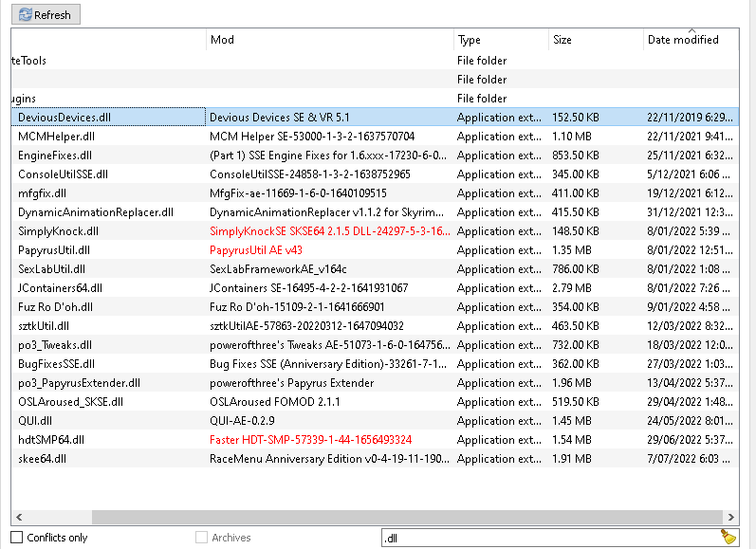Select the SimplyKnock.dll file
Screen dimensions: 756x549
[59, 231]
